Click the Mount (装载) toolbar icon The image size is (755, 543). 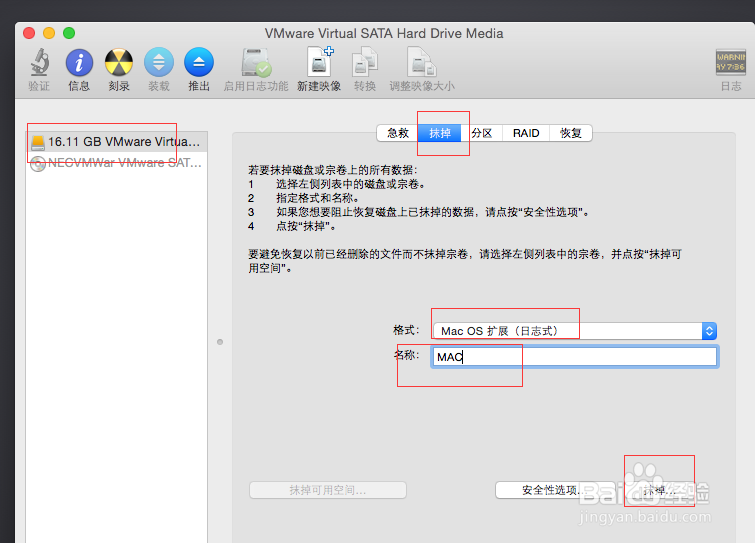coord(159,62)
